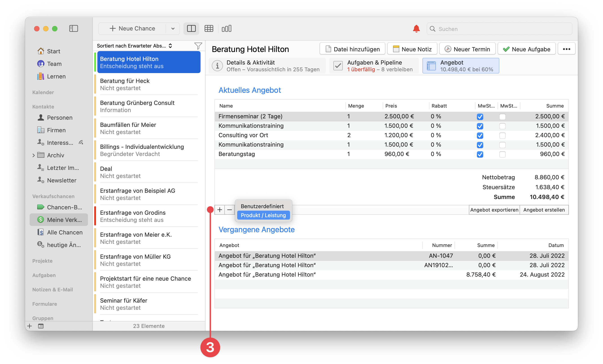603x364 pixels.
Task: Click the 'Angebot exportieren' button
Action: (494, 210)
